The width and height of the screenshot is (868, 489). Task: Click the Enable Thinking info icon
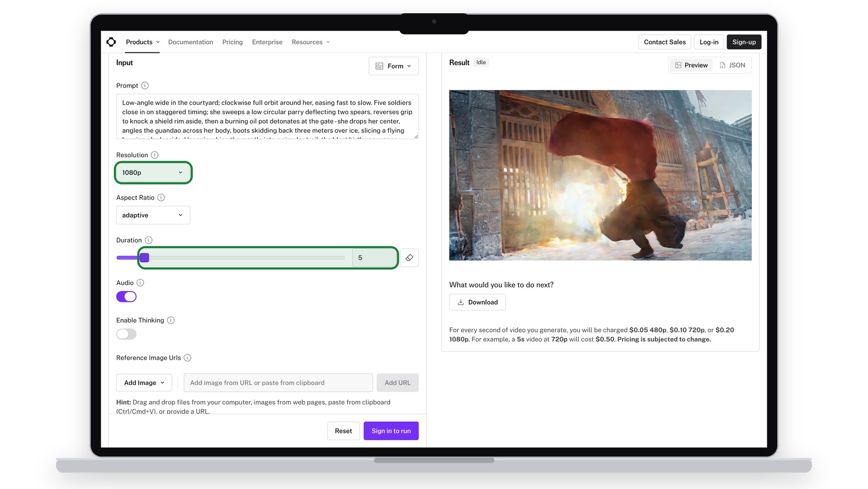[x=171, y=321]
